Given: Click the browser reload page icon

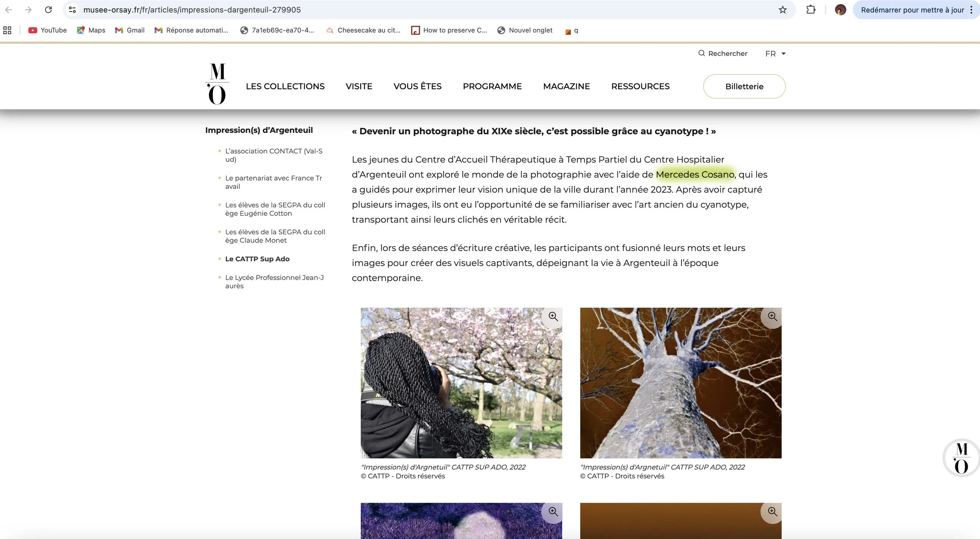Looking at the screenshot, I should [x=48, y=10].
